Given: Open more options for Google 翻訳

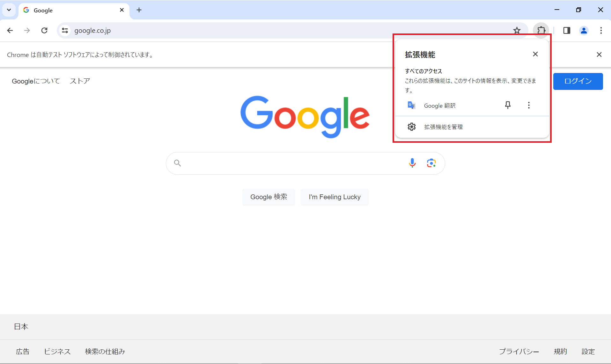Looking at the screenshot, I should (529, 105).
